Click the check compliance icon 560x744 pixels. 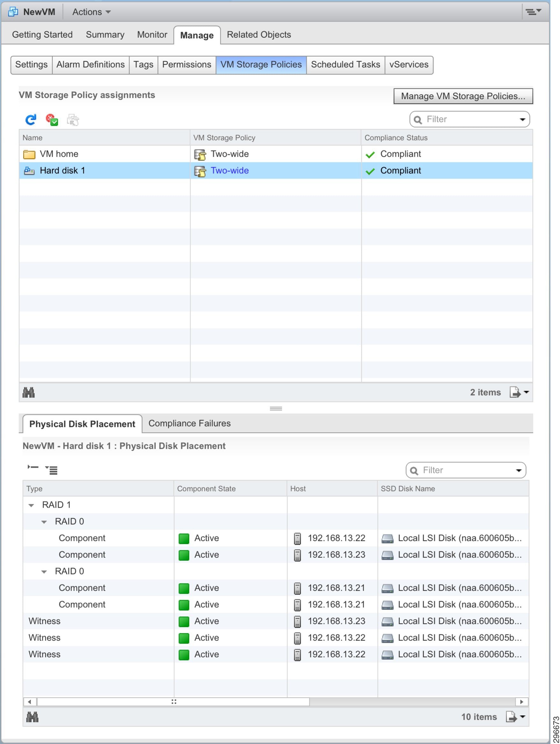coord(52,120)
